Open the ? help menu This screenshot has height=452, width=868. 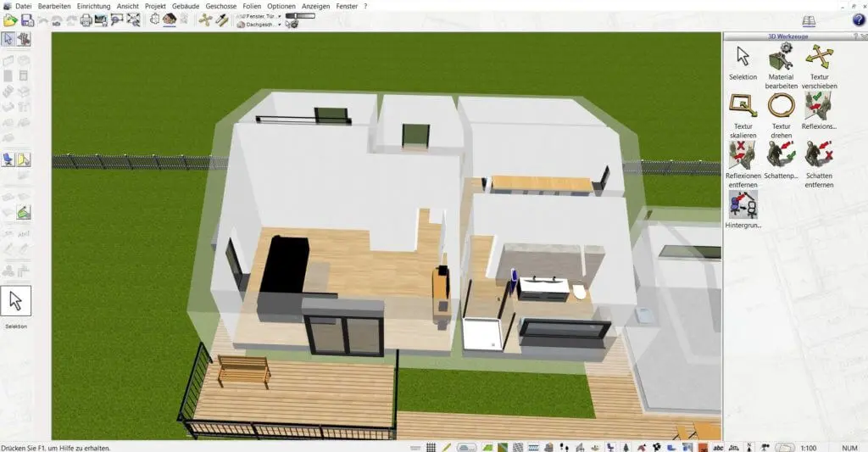pos(365,6)
